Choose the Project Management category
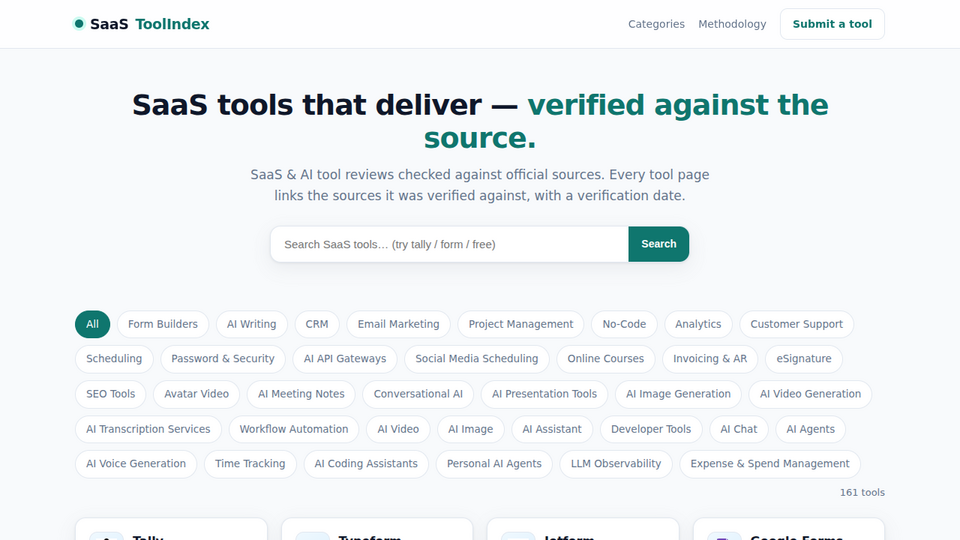960x540 pixels. pyautogui.click(x=521, y=324)
